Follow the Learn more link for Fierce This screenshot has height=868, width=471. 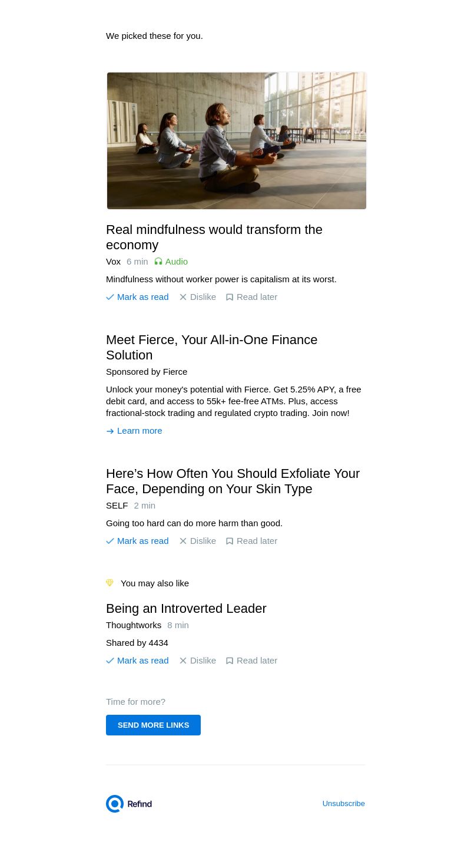pyautogui.click(x=140, y=431)
